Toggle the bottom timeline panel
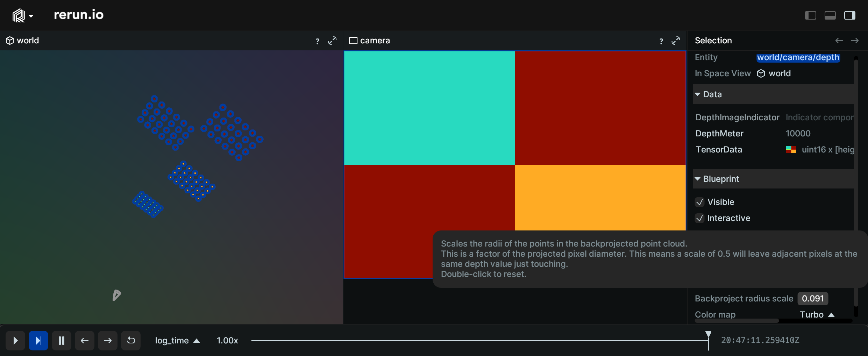This screenshot has width=868, height=356. point(830,15)
